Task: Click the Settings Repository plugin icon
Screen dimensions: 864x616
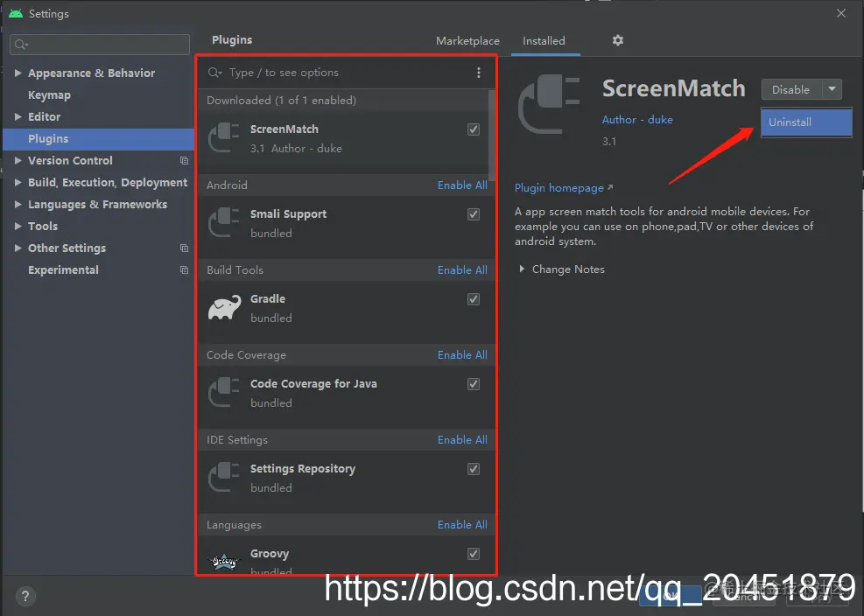Action: (224, 477)
